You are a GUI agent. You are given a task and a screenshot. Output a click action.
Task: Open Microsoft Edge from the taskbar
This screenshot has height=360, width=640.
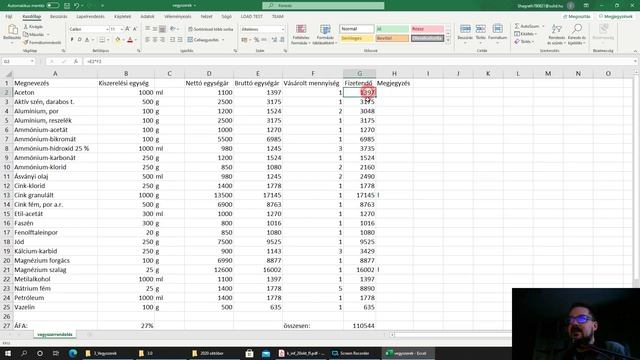coord(73,353)
